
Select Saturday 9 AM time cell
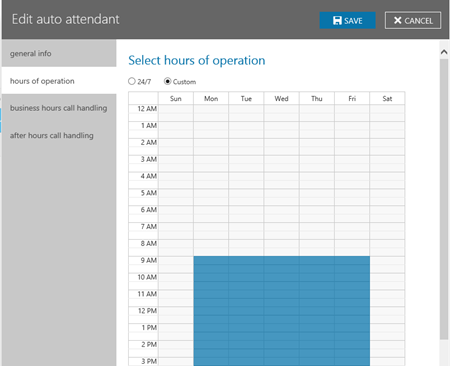387,261
